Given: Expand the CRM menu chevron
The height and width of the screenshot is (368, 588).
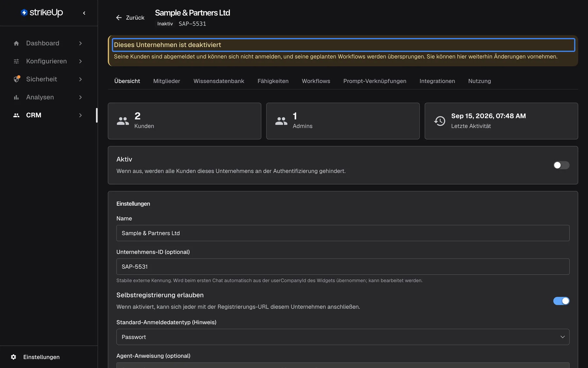Looking at the screenshot, I should [x=80, y=115].
